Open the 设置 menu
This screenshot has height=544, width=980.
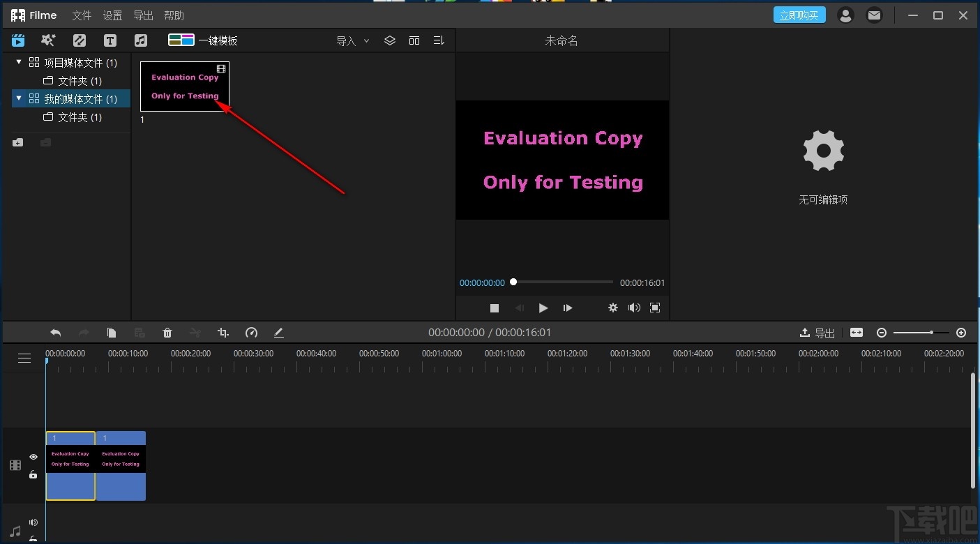112,15
